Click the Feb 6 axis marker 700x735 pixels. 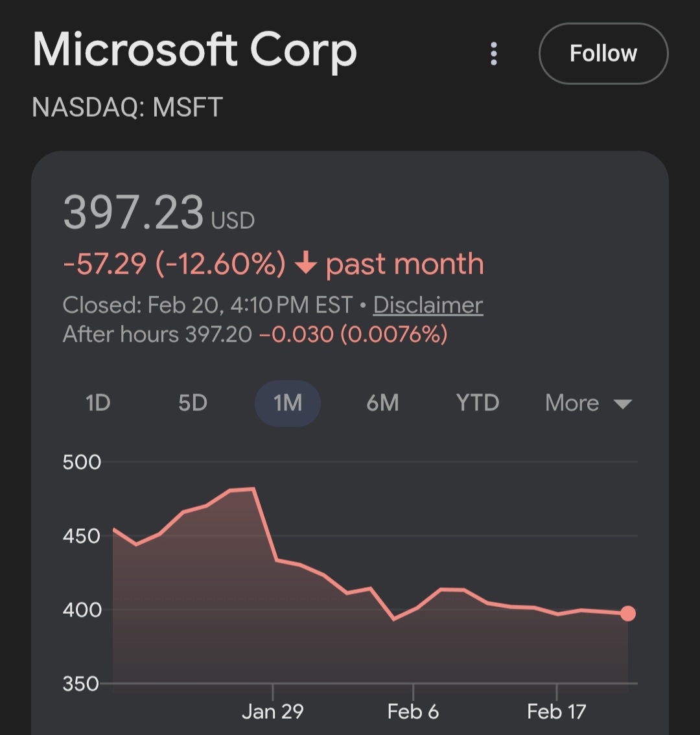[x=413, y=711]
